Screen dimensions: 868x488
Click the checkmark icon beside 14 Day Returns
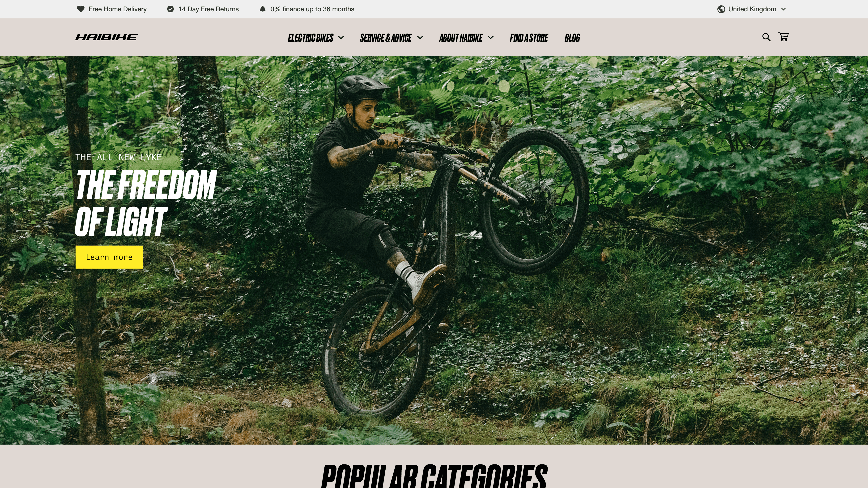click(170, 9)
